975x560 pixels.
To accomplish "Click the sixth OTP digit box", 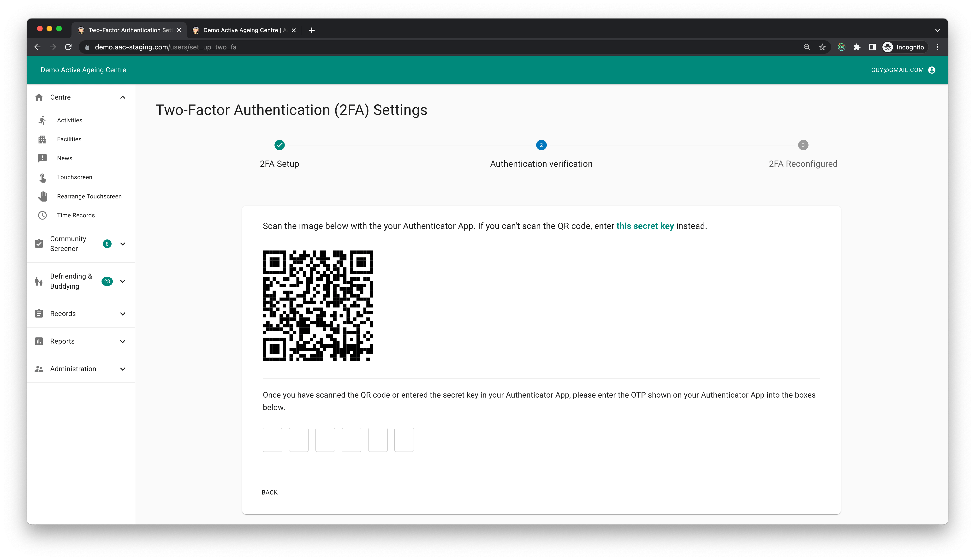I will pos(404,440).
